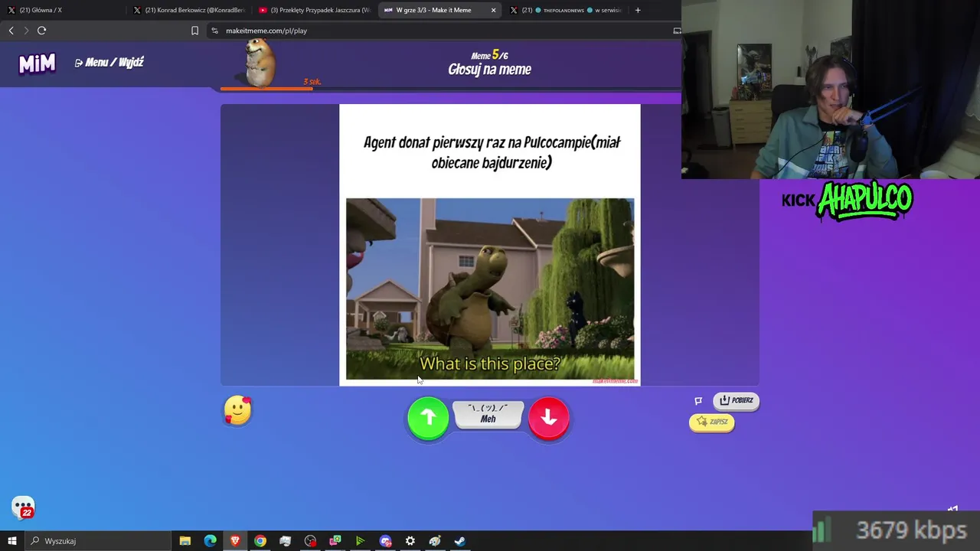Screen dimensions: 980x551
Task: Open the Discord taskbar icon
Action: click(x=385, y=541)
